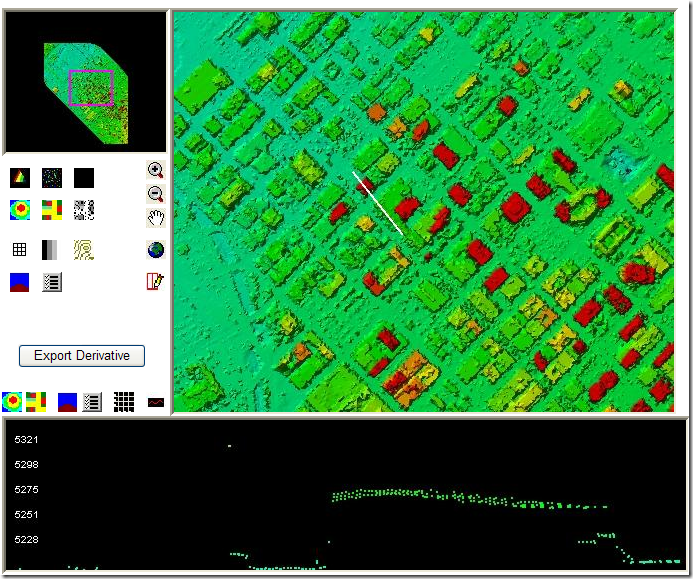Select the red wavy profile line icon
The width and height of the screenshot is (693, 579).
[155, 402]
